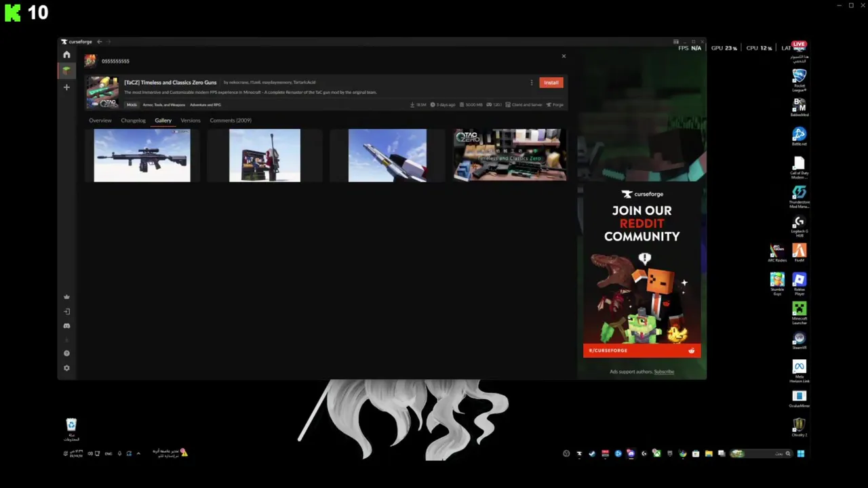868x488 pixels.
Task: Click the Client and server label
Action: [x=524, y=105]
